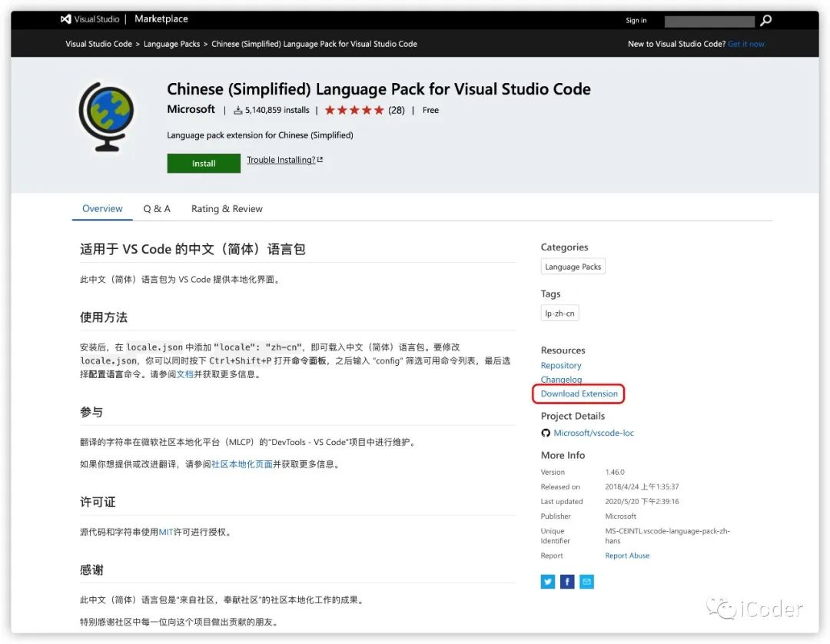Switch to Rating & Review tab
Image resolution: width=830 pixels, height=644 pixels.
pyautogui.click(x=227, y=208)
